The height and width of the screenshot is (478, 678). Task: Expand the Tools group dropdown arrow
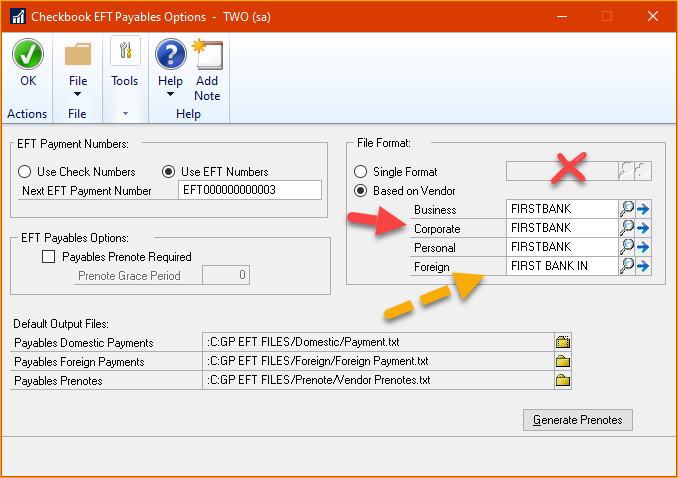[125, 113]
